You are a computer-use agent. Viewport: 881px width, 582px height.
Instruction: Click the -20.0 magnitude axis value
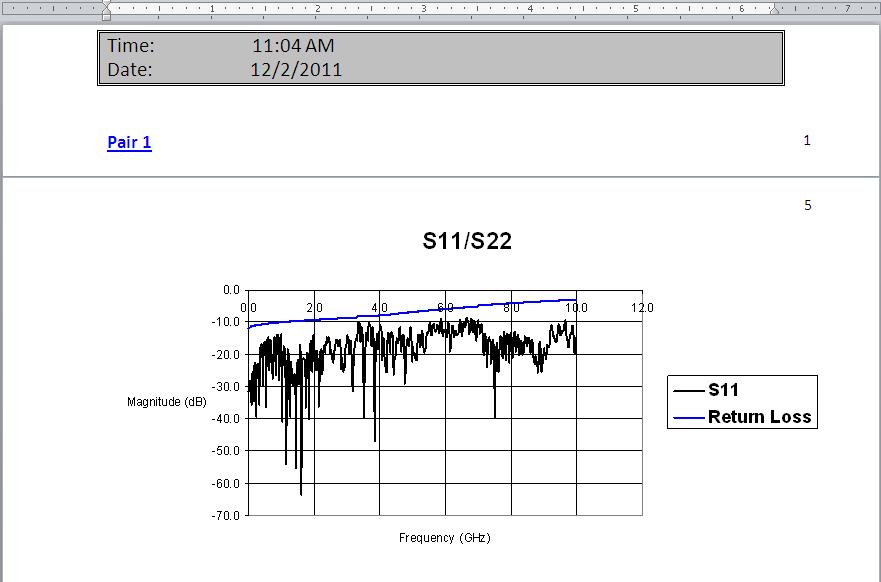tap(225, 354)
